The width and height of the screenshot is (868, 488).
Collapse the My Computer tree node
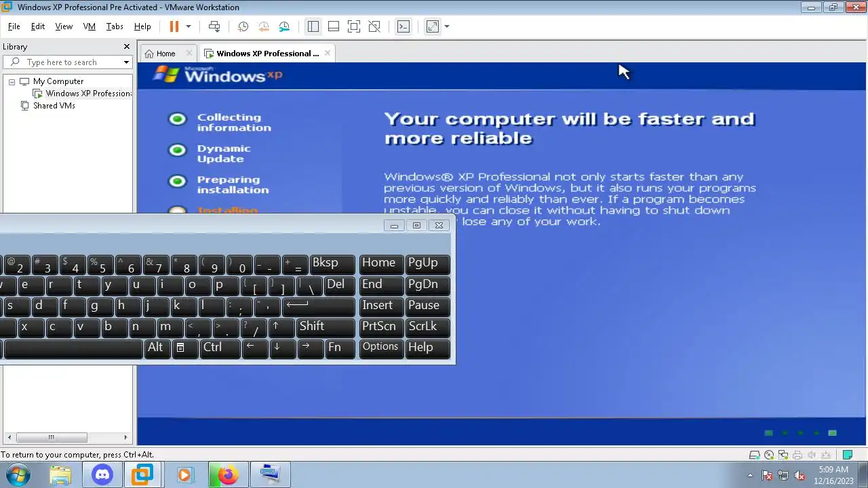point(12,81)
